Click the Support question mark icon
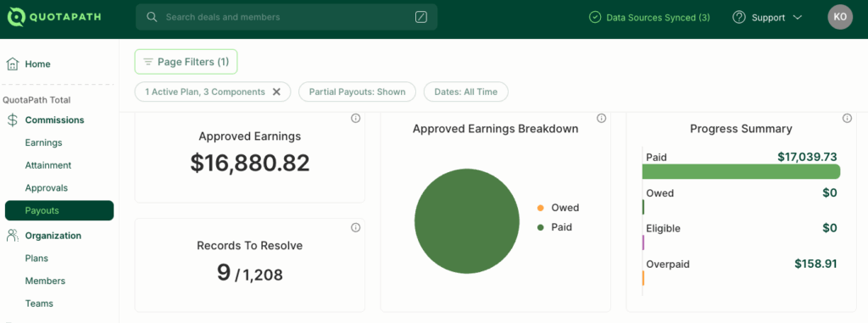This screenshot has width=868, height=323. coord(738,17)
